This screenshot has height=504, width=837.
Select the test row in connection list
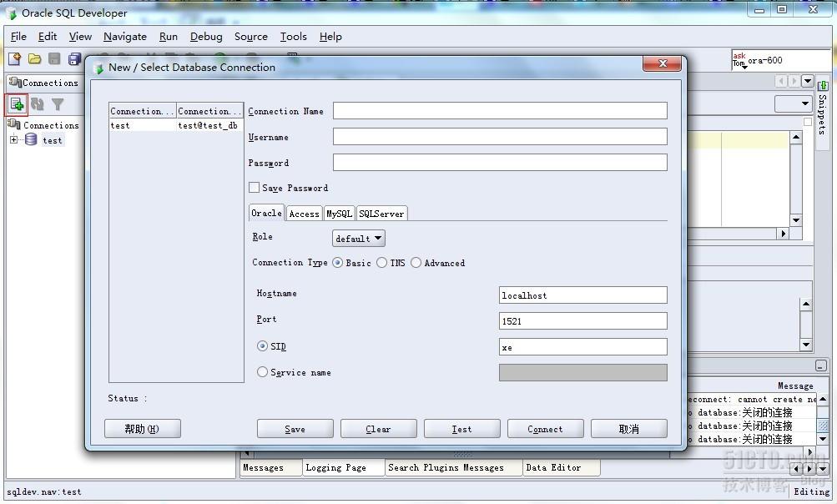coord(176,125)
